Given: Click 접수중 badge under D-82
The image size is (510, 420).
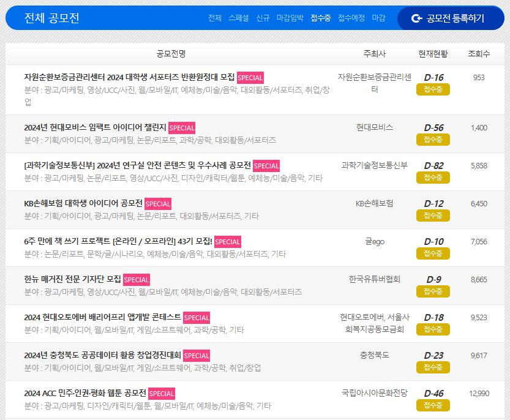Looking at the screenshot, I should coord(433,178).
